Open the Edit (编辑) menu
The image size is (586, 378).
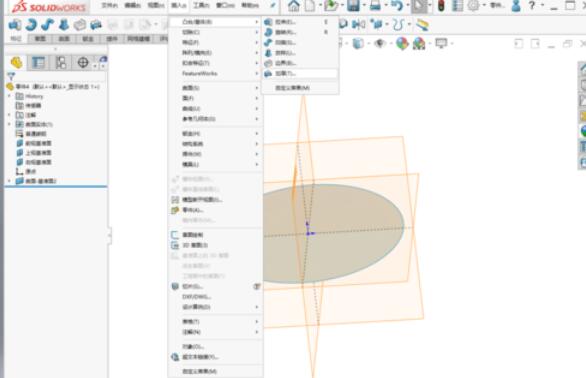[132, 6]
